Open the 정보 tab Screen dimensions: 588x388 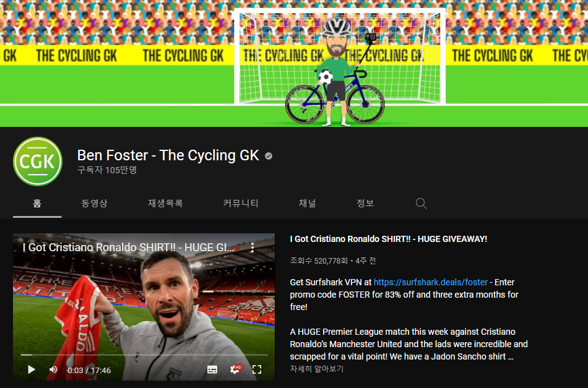[x=365, y=203]
